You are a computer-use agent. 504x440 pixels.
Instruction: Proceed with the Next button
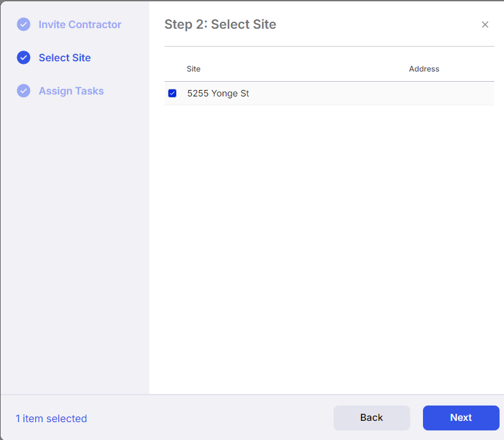click(461, 418)
